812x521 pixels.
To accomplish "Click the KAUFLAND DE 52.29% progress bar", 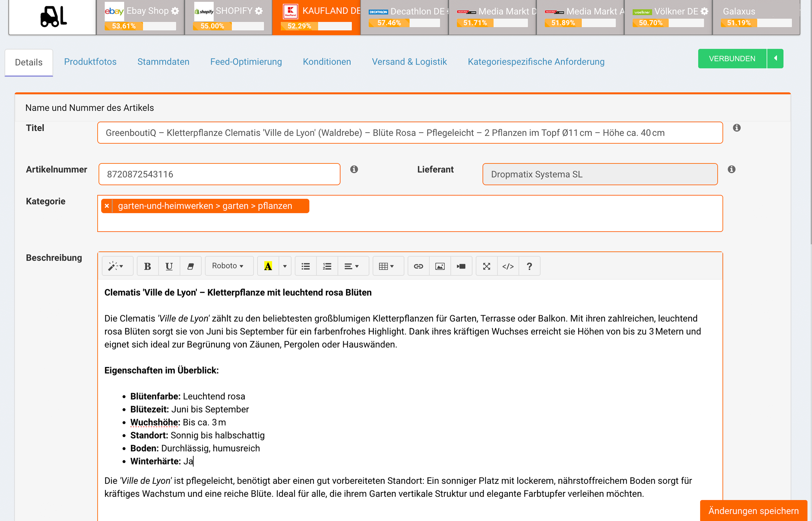I will point(316,26).
